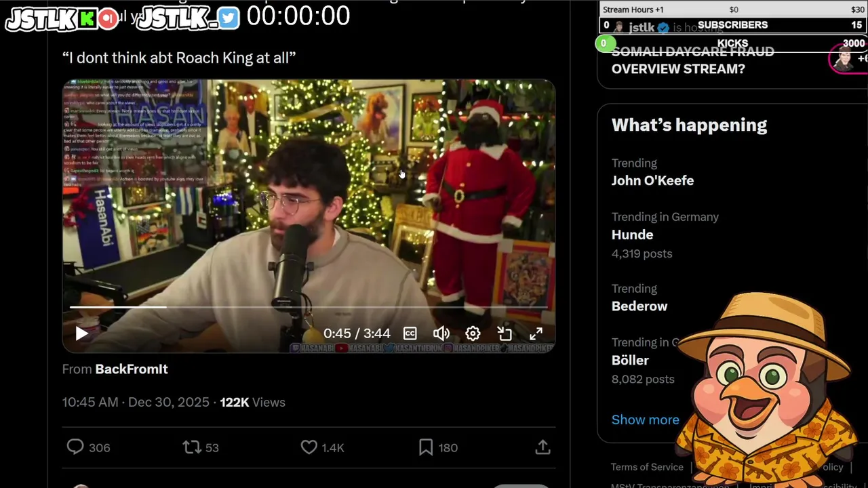Click the red record icon in overlay
The height and width of the screenshot is (488, 868).
coord(108,19)
